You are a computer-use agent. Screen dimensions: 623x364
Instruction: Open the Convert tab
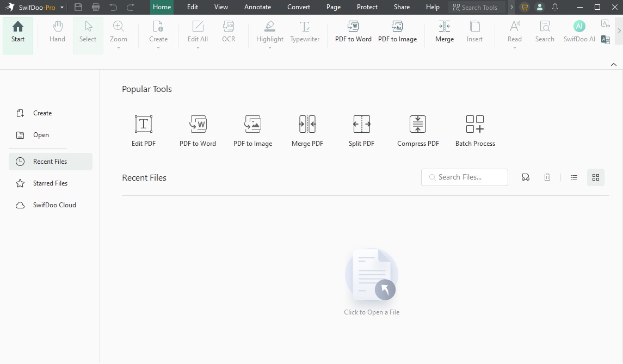pos(299,7)
